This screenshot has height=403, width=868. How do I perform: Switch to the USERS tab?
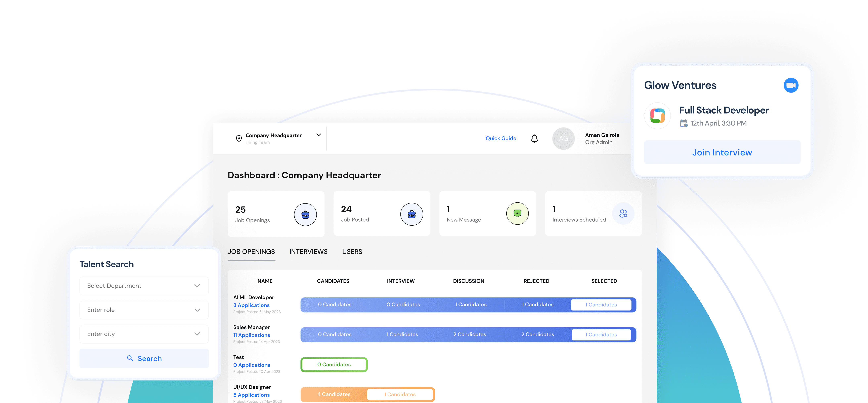[352, 252]
